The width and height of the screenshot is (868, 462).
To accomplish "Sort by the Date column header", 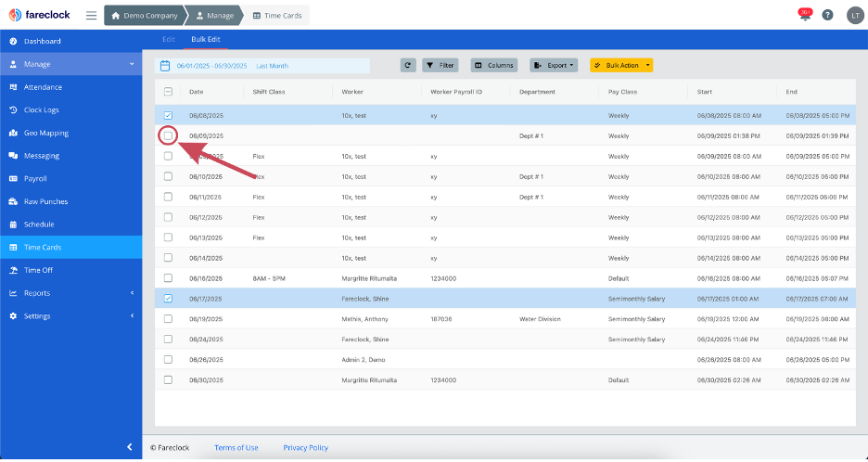I will pos(197,92).
